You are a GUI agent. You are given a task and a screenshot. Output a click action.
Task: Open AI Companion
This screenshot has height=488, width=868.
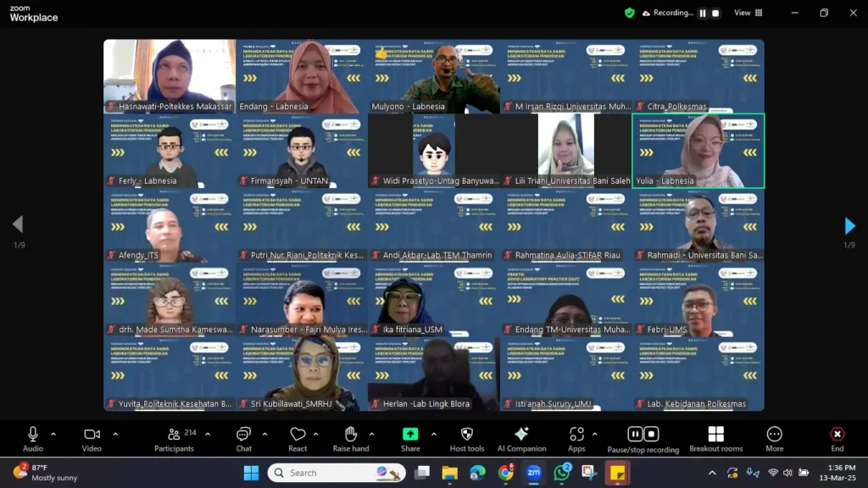[x=521, y=437]
